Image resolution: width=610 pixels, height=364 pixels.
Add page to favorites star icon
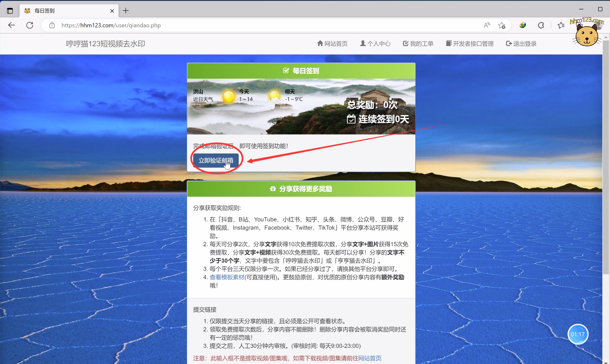(x=502, y=25)
